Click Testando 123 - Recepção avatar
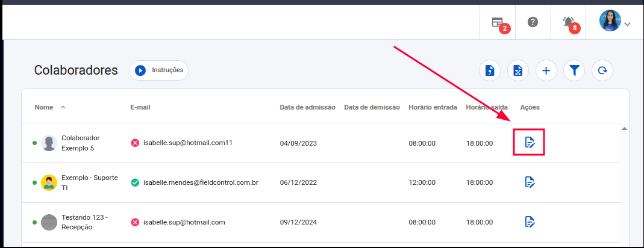 49,222
